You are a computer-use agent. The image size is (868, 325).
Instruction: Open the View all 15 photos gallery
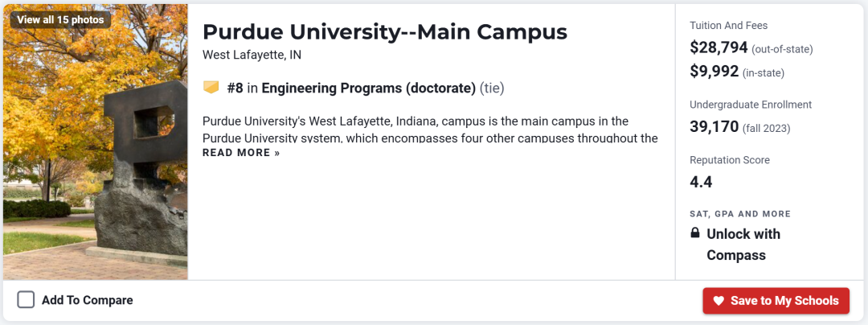[60, 19]
